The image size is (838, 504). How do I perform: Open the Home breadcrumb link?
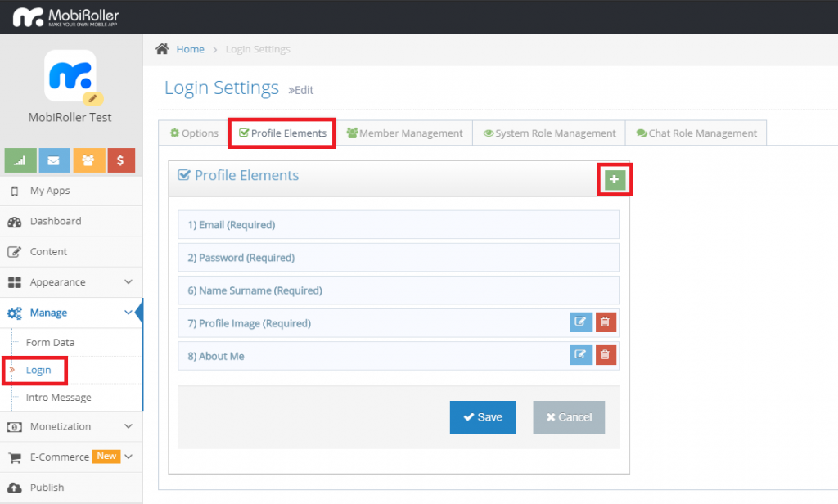[x=188, y=49]
